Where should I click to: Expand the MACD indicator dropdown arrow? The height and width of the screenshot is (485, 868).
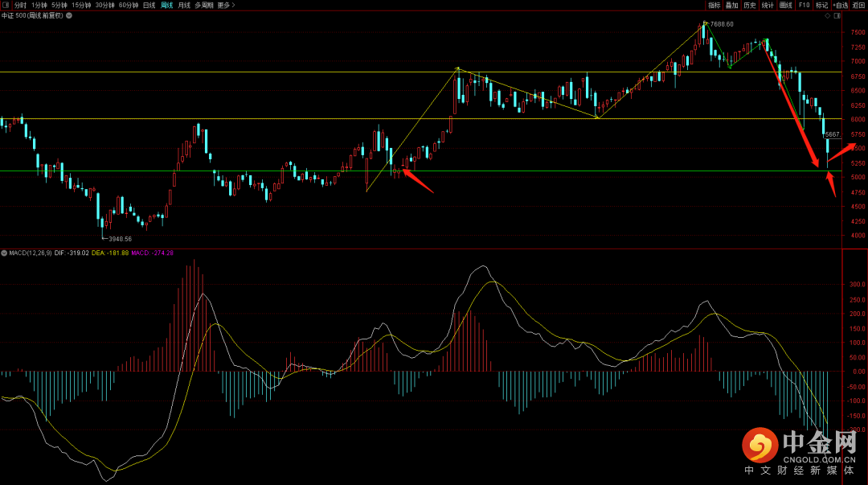point(4,253)
